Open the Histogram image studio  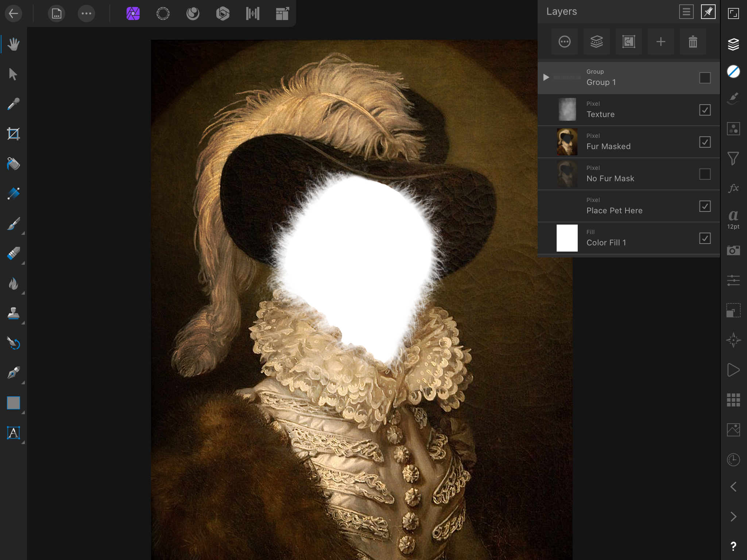click(734, 430)
